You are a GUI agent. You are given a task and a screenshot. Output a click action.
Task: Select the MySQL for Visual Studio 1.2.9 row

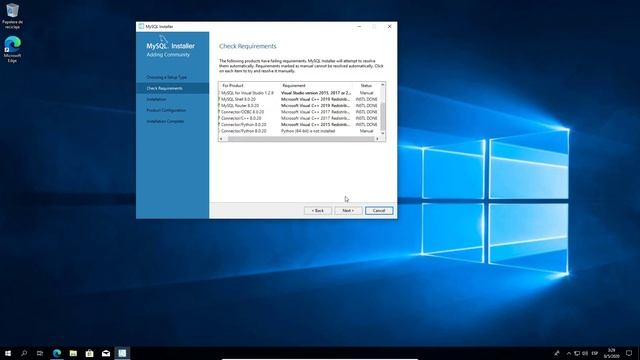click(x=299, y=93)
